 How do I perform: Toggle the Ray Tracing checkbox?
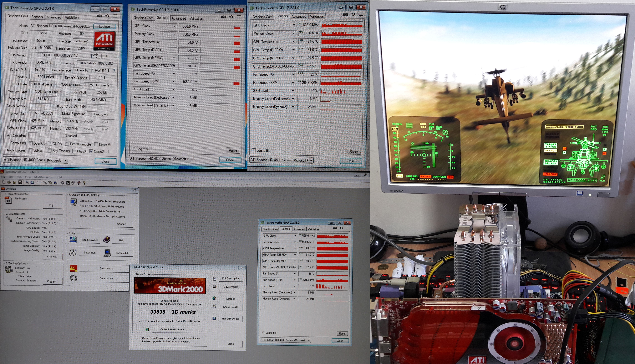50,151
